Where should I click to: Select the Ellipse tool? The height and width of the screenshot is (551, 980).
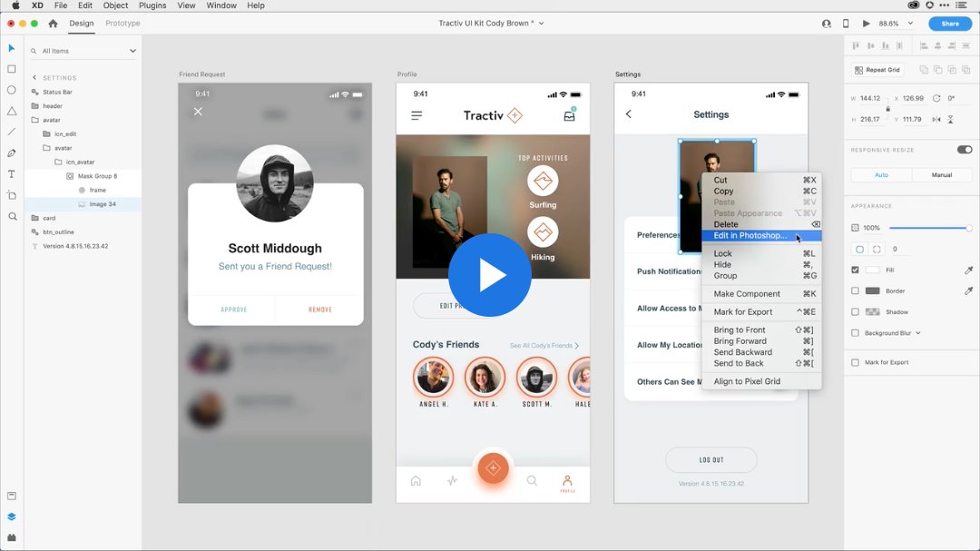[11, 90]
